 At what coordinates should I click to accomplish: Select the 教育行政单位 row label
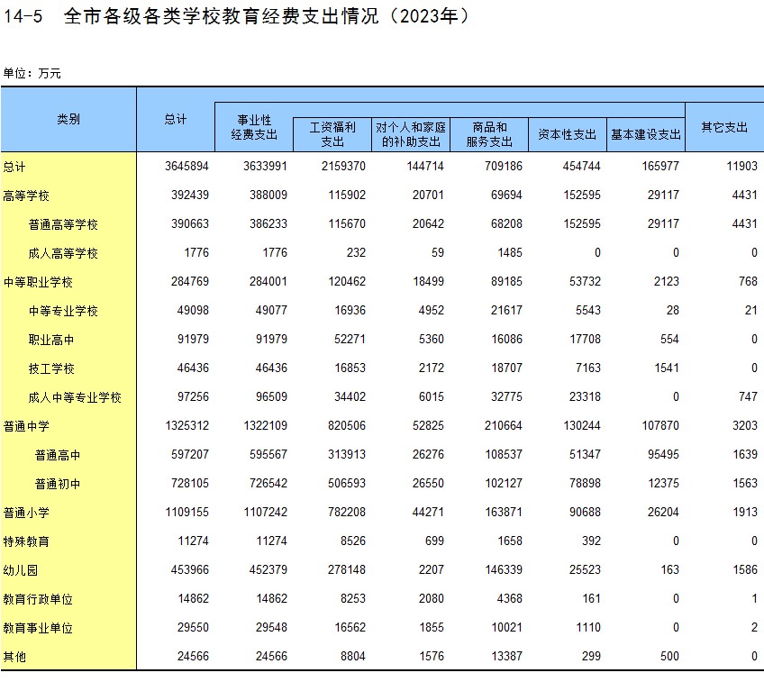click(38, 599)
